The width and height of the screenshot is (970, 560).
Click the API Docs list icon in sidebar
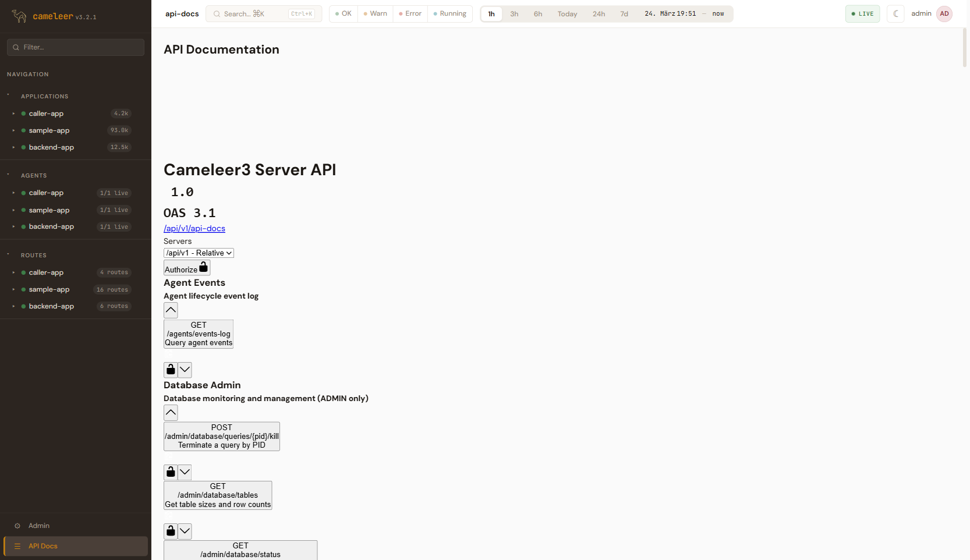[x=17, y=546]
